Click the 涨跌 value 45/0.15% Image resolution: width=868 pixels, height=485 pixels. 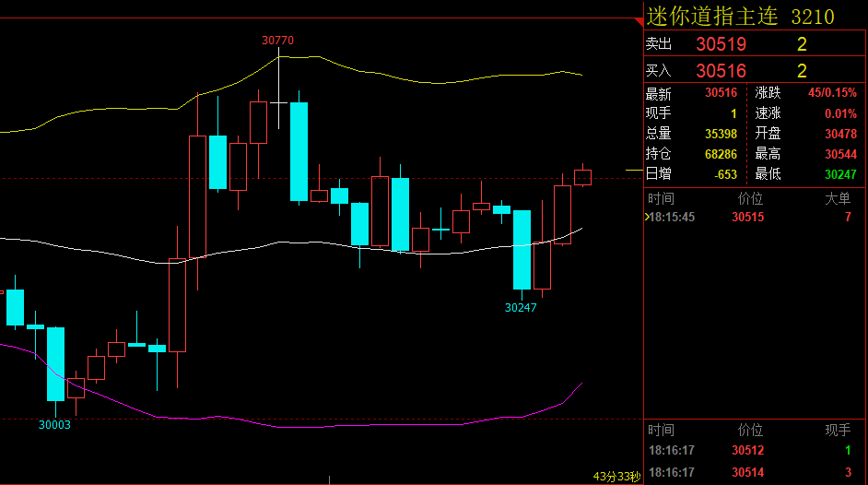point(832,92)
